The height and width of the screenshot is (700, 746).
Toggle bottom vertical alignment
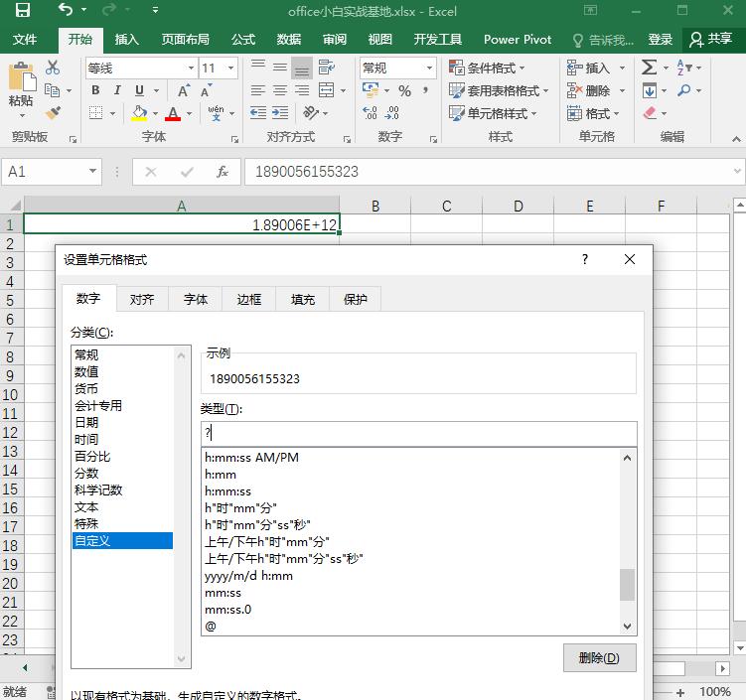click(x=302, y=68)
